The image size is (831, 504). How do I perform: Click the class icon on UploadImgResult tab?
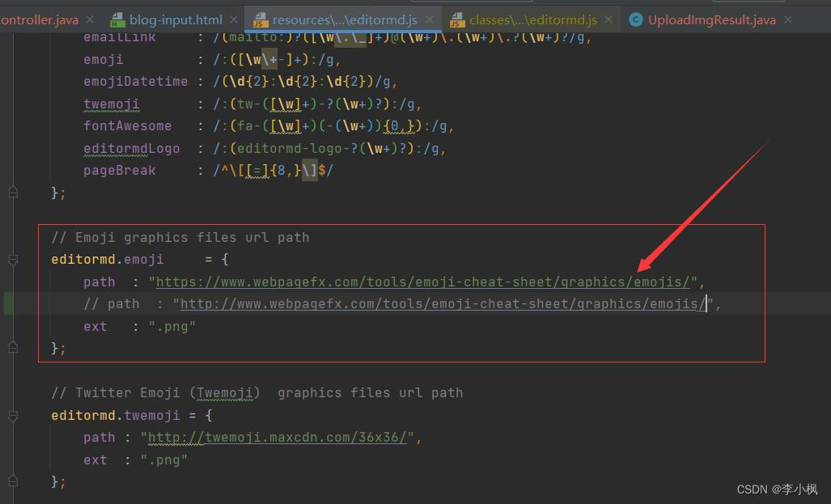pos(635,19)
